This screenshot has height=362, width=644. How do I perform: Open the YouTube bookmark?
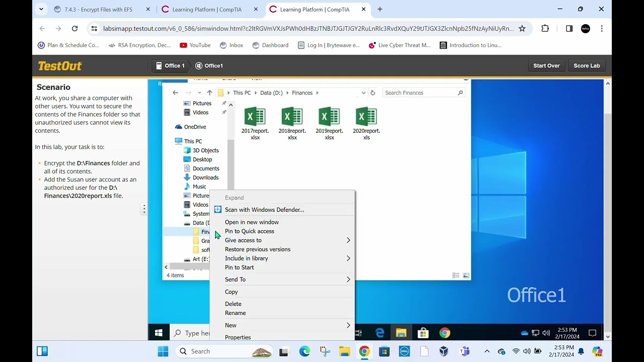195,45
